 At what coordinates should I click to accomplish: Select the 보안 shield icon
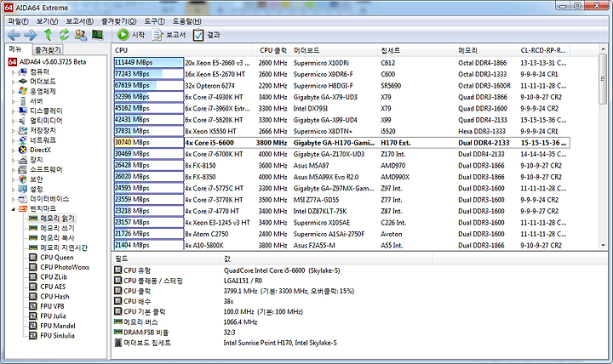click(23, 179)
